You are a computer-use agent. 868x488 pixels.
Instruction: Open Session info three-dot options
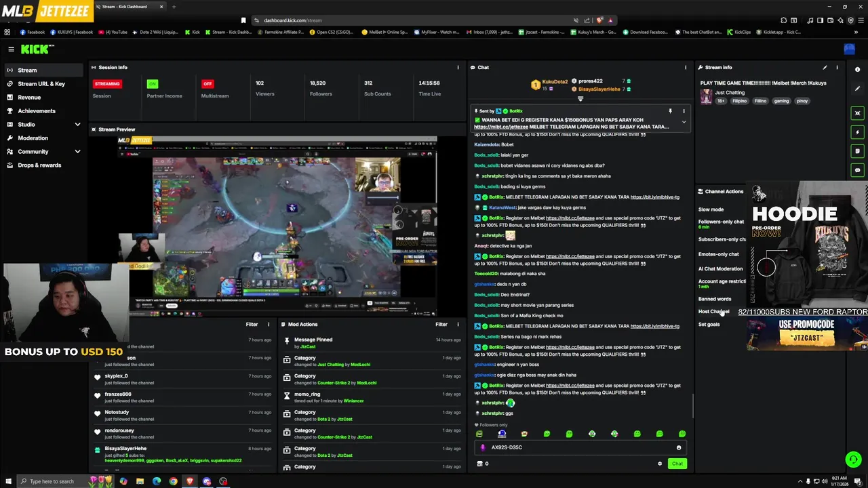458,67
